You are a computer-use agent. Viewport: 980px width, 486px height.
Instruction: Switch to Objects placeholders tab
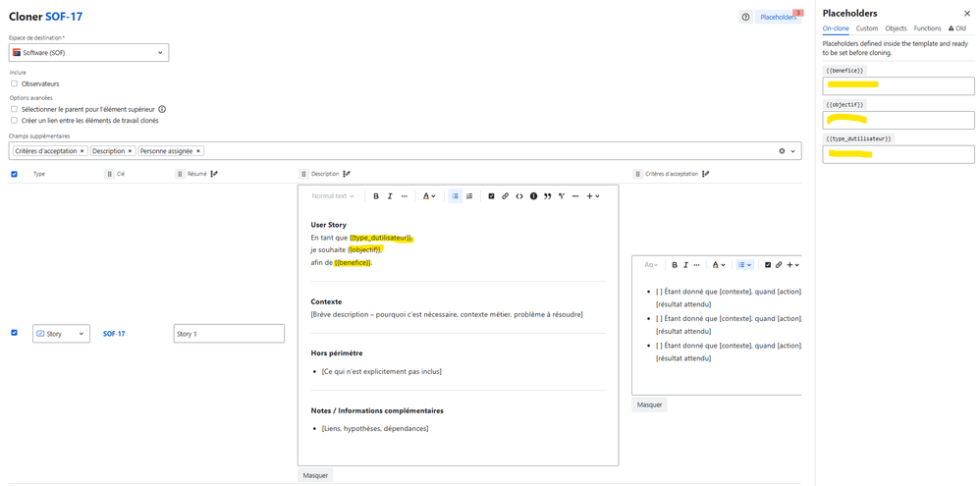[x=896, y=28]
